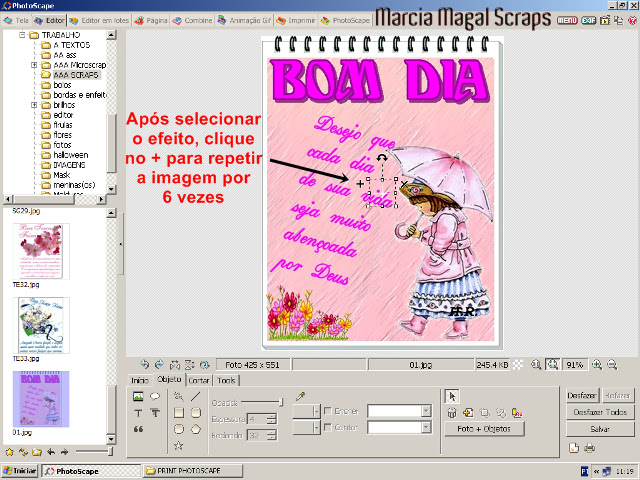This screenshot has width=640, height=480.
Task: Open the Editor em lotes tab
Action: click(99, 20)
